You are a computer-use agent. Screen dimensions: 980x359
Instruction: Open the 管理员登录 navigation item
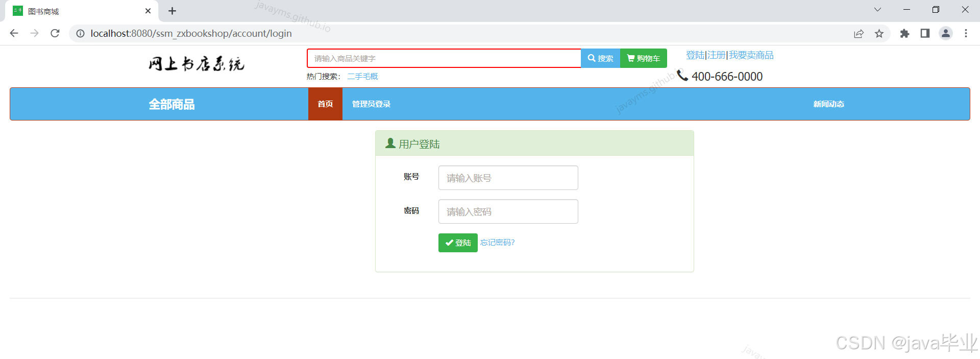[x=371, y=104]
